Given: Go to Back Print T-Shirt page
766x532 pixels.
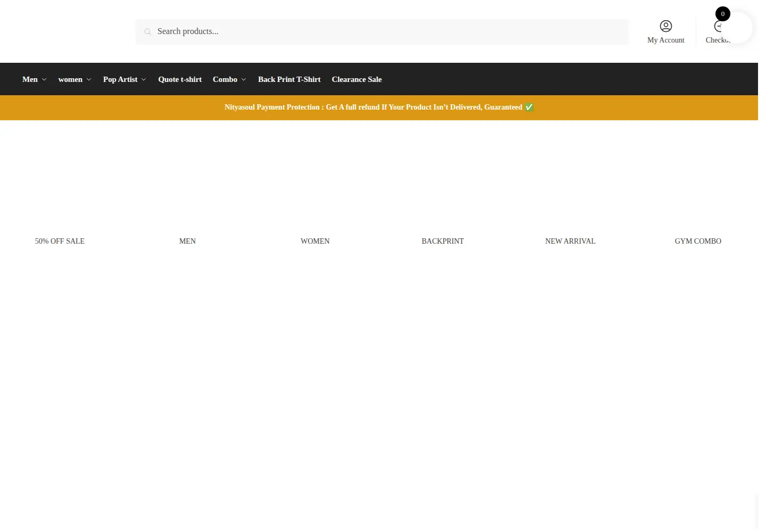Looking at the screenshot, I should coord(289,79).
